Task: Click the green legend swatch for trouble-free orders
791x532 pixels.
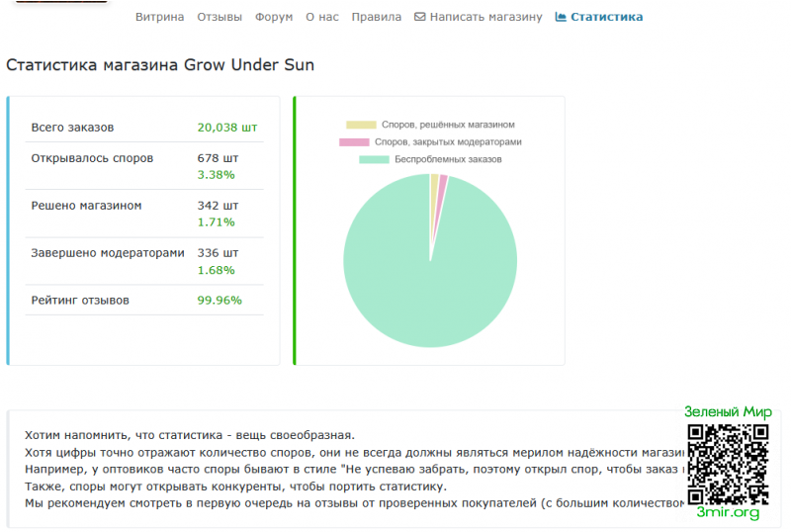Action: tap(375, 159)
